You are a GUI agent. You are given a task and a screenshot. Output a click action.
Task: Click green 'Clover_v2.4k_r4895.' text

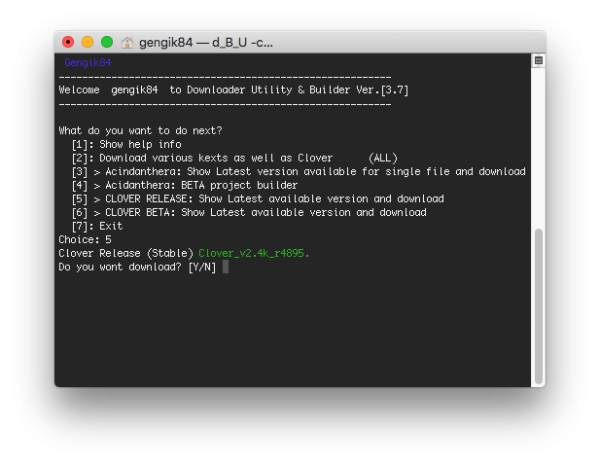point(254,253)
